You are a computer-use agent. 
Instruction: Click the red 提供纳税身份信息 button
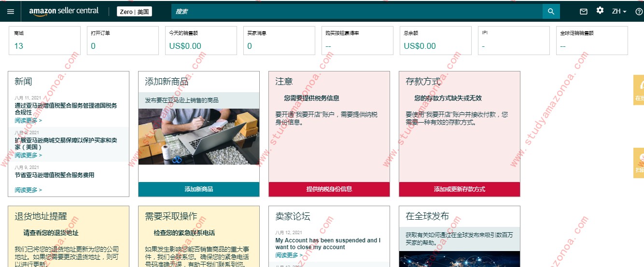[329, 189]
